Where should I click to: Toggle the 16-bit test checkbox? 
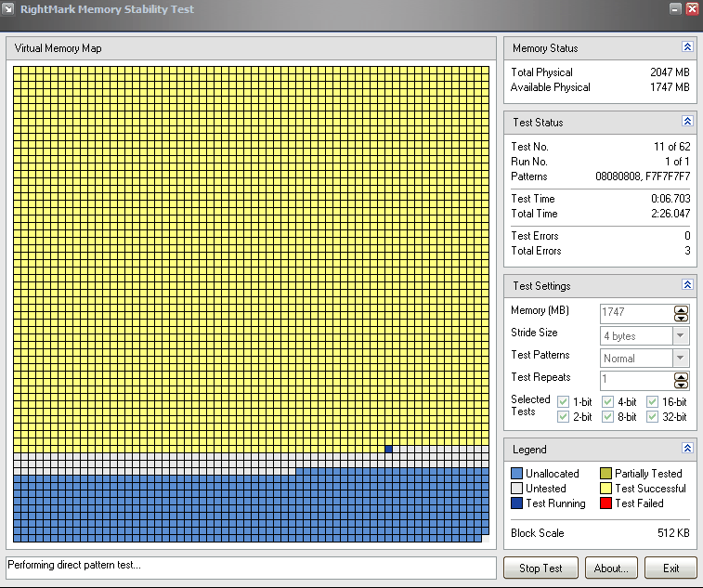click(x=652, y=402)
